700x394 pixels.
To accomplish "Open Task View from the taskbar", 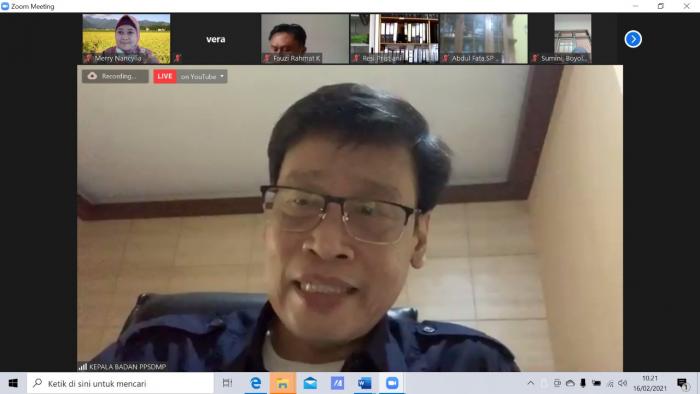I will [227, 383].
